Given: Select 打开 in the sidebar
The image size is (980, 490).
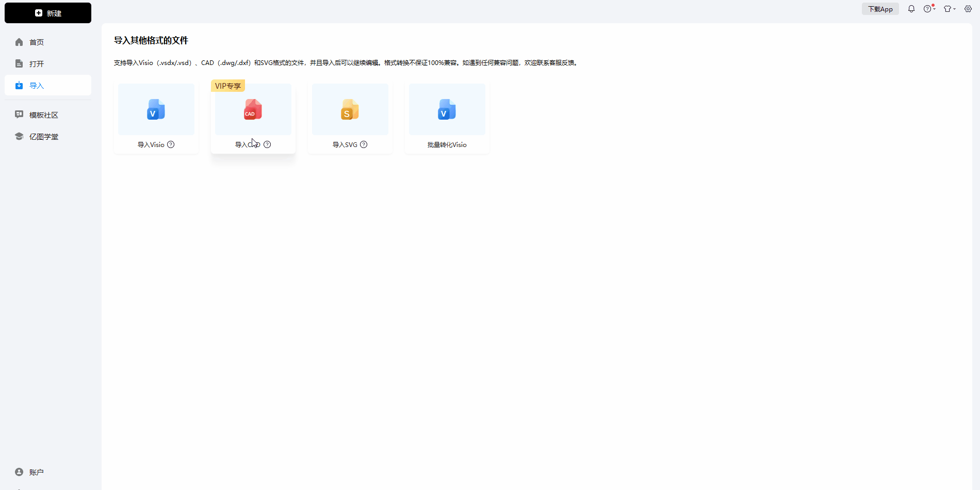Looking at the screenshot, I should click(48, 64).
